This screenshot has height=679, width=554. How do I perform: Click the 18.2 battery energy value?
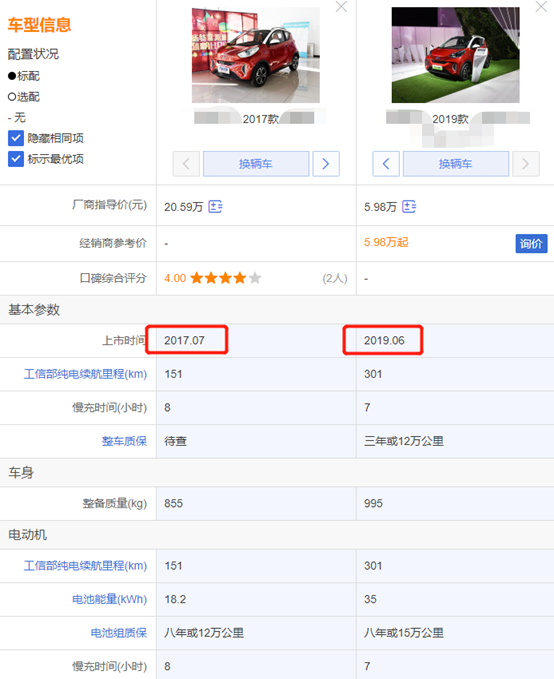(175, 599)
